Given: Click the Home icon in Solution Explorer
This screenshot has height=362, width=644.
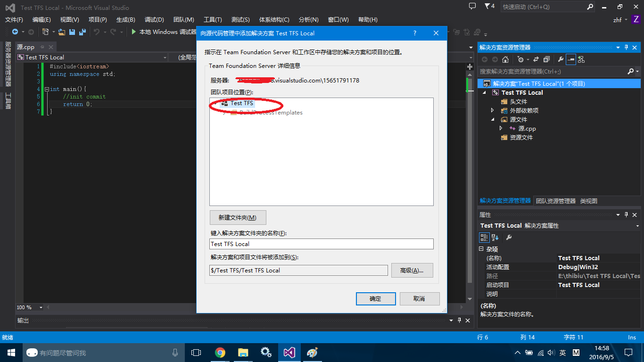Looking at the screenshot, I should [x=505, y=59].
